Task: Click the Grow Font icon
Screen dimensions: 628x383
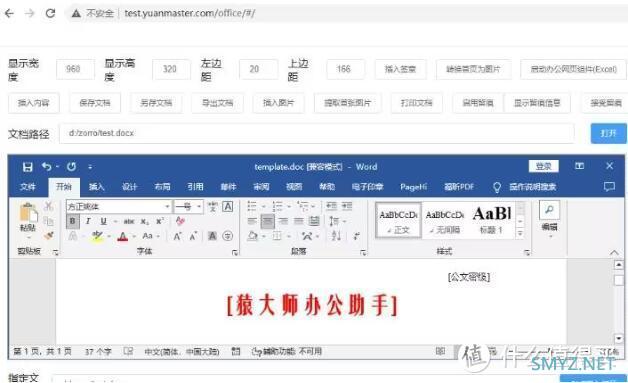Action: (177, 236)
